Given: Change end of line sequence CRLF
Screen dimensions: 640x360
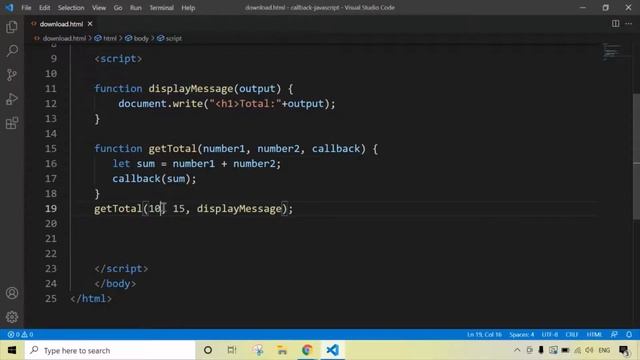Looking at the screenshot, I should pyautogui.click(x=571, y=334).
